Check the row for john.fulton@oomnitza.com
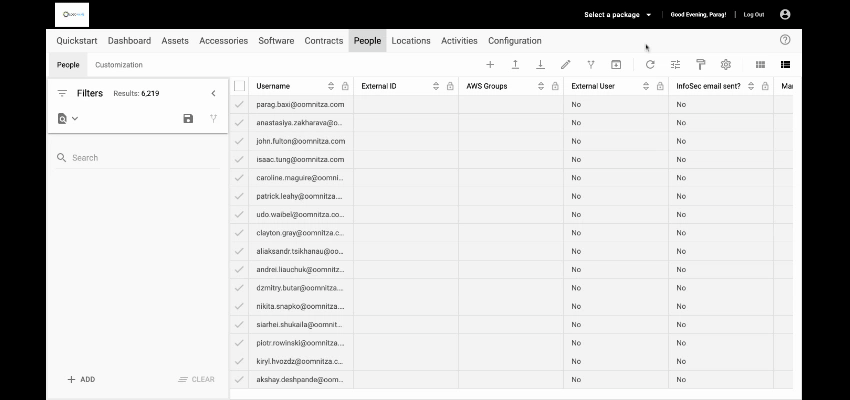 pyautogui.click(x=239, y=141)
